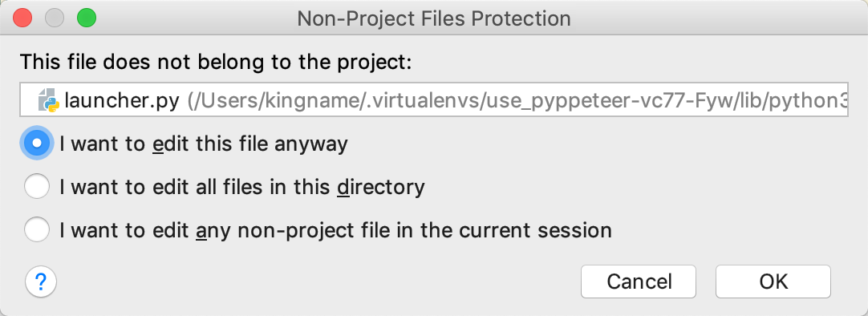Viewport: 868px width, 316px height.
Task: Click the underlined "d" in the word directory
Action: pos(343,188)
